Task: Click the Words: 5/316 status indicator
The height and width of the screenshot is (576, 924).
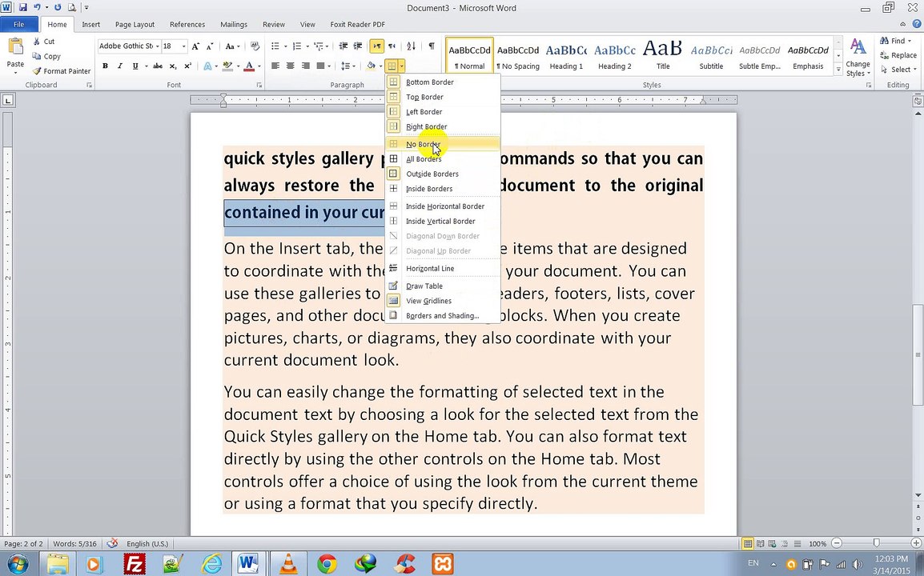Action: 74,544
